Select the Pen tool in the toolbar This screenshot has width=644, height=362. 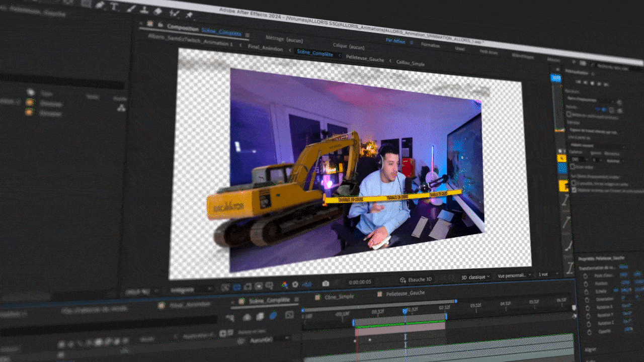tap(100, 5)
